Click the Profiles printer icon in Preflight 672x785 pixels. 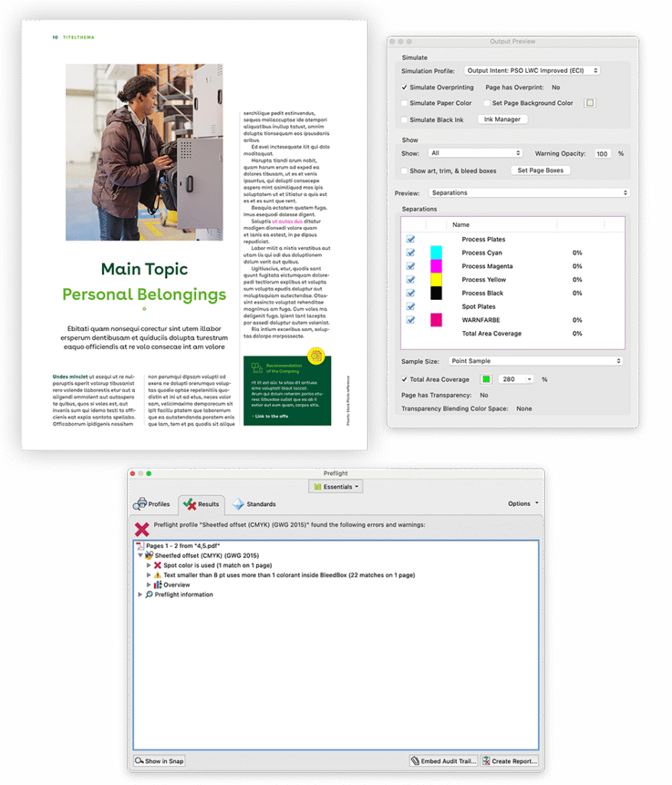pyautogui.click(x=140, y=504)
